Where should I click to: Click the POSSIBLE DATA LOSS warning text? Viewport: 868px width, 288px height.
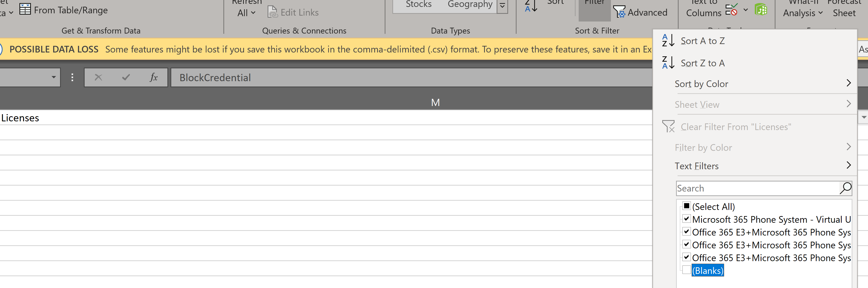point(54,49)
